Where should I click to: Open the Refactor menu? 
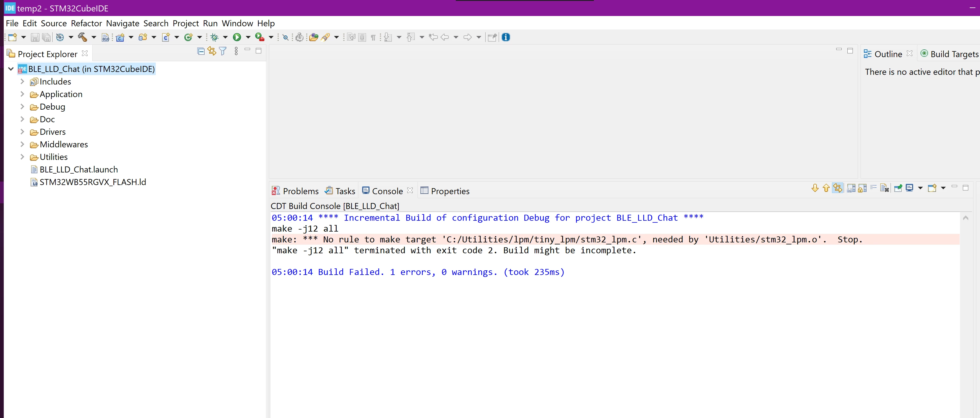[x=86, y=24]
